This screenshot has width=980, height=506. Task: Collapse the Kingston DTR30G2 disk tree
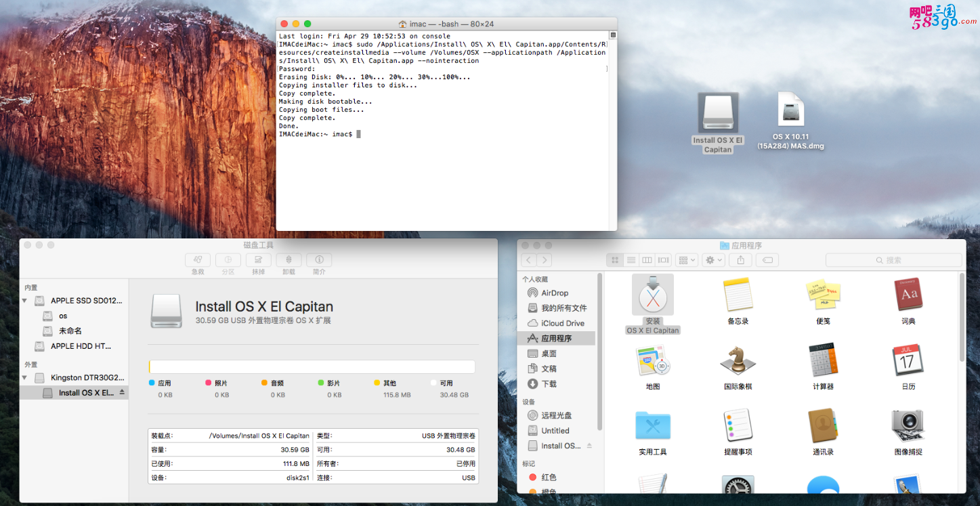click(x=25, y=378)
